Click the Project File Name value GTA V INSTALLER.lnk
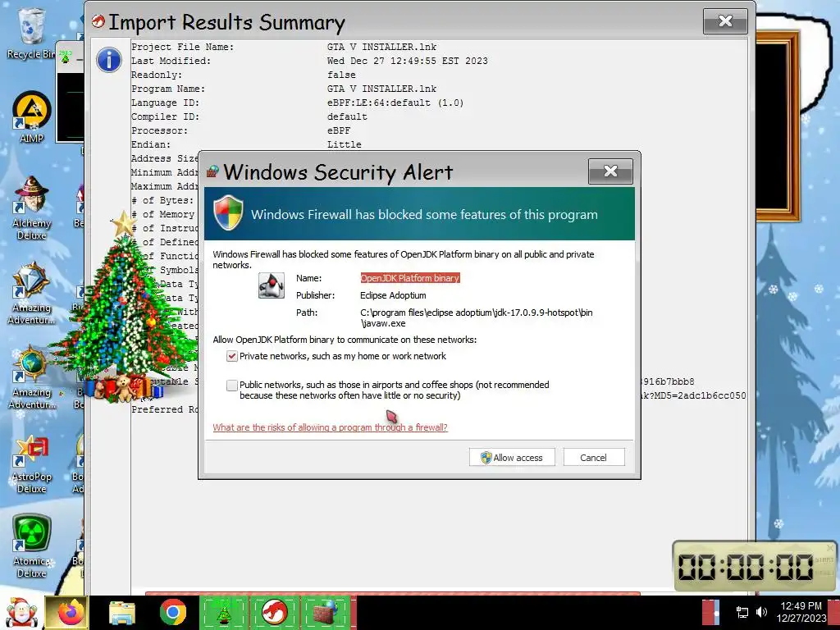 [382, 47]
